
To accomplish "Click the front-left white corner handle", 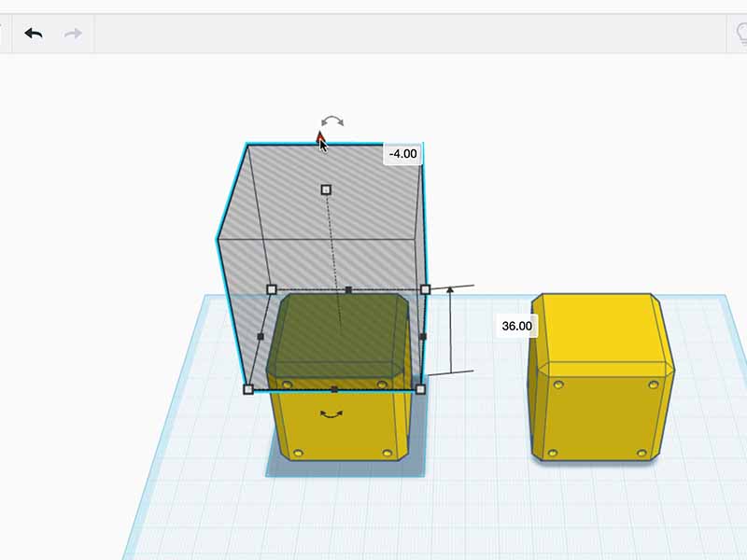I will [248, 389].
